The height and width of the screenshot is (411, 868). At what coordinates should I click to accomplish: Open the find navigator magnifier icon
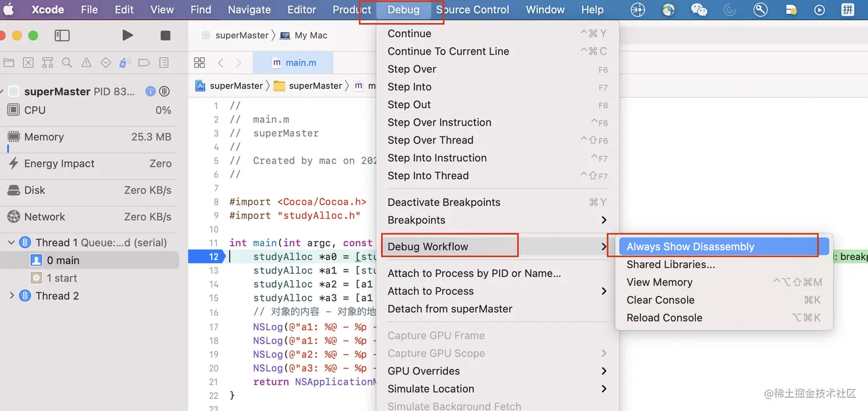[x=67, y=63]
